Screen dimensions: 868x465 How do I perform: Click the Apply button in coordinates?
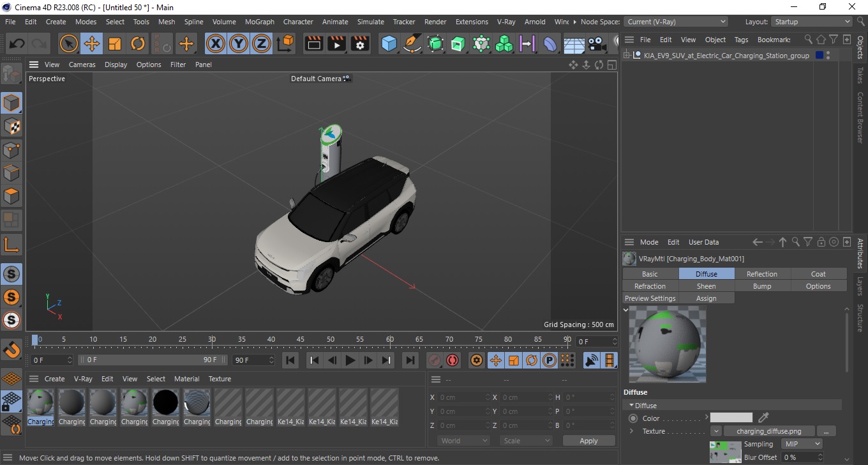tap(588, 441)
